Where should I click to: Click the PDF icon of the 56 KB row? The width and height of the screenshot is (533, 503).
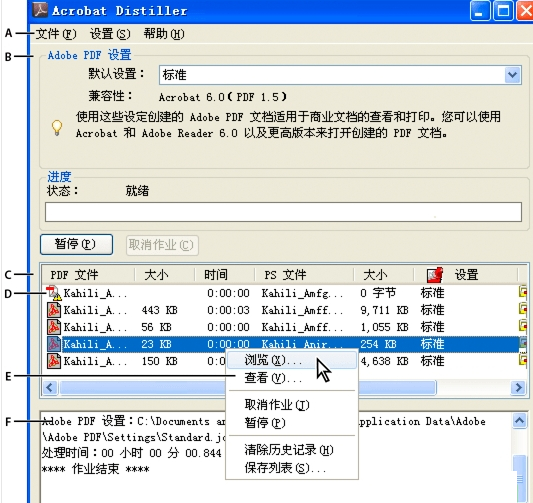(x=54, y=327)
